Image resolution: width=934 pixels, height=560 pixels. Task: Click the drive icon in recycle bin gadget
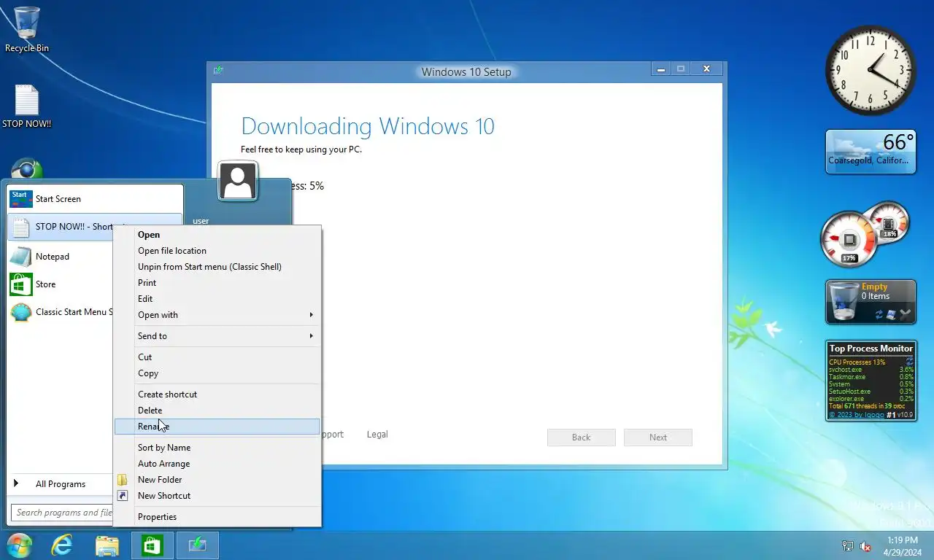click(x=892, y=314)
